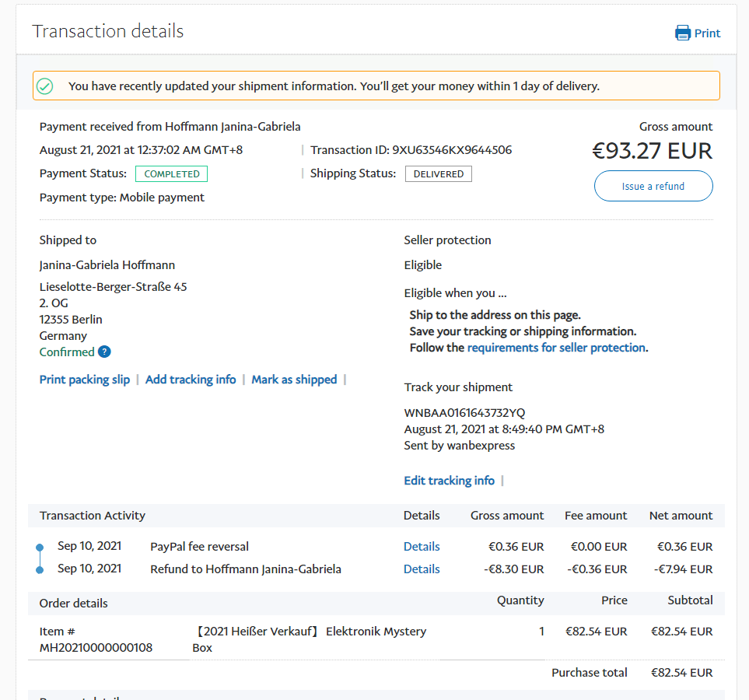Click the item number MH20210000000108
Viewport: 749px width, 700px height.
(96, 648)
